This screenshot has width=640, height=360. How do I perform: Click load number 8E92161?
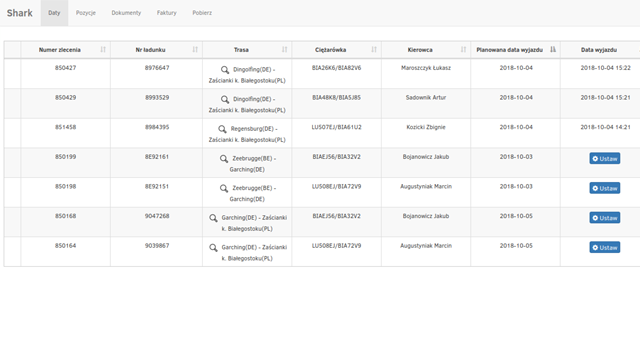[157, 157]
